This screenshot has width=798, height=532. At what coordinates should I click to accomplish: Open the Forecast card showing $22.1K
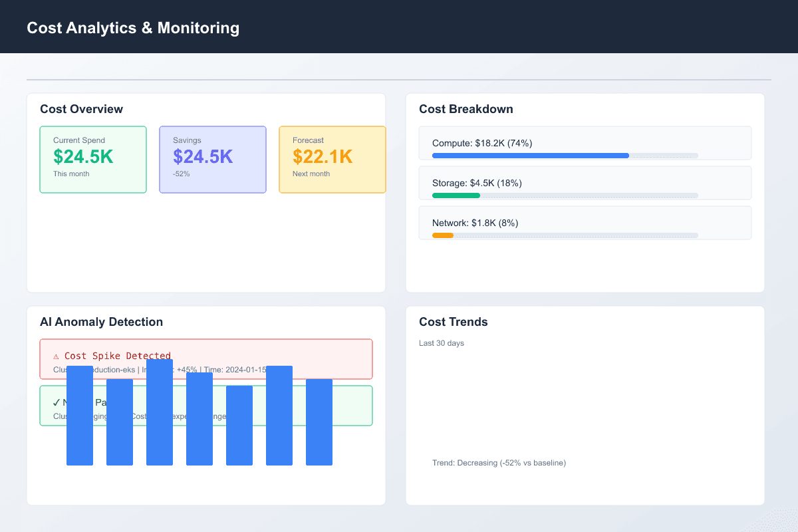click(x=332, y=159)
